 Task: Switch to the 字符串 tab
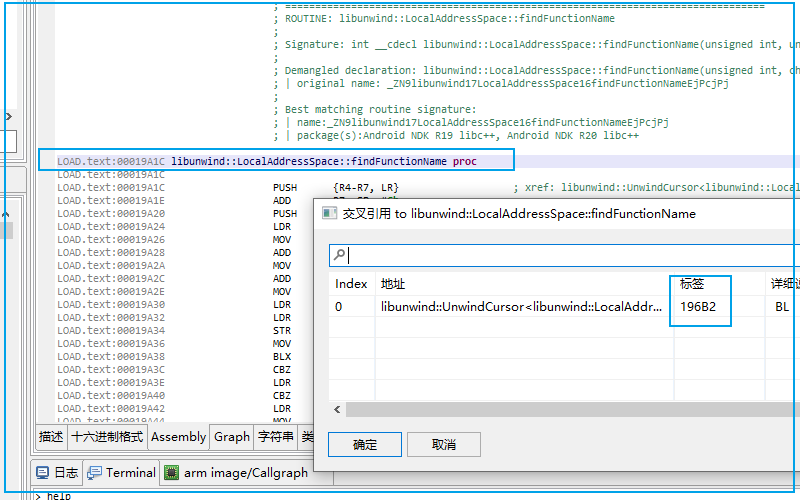(x=276, y=437)
